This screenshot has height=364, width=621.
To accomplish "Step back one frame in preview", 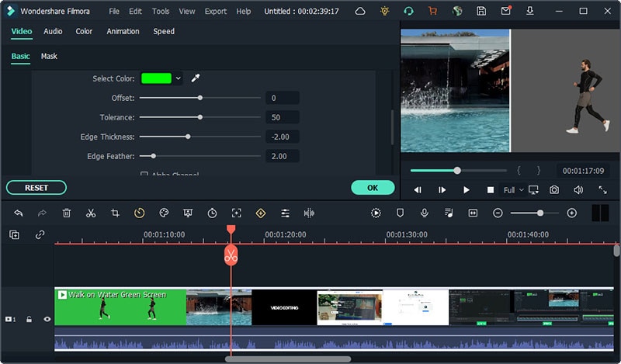I will (x=418, y=190).
